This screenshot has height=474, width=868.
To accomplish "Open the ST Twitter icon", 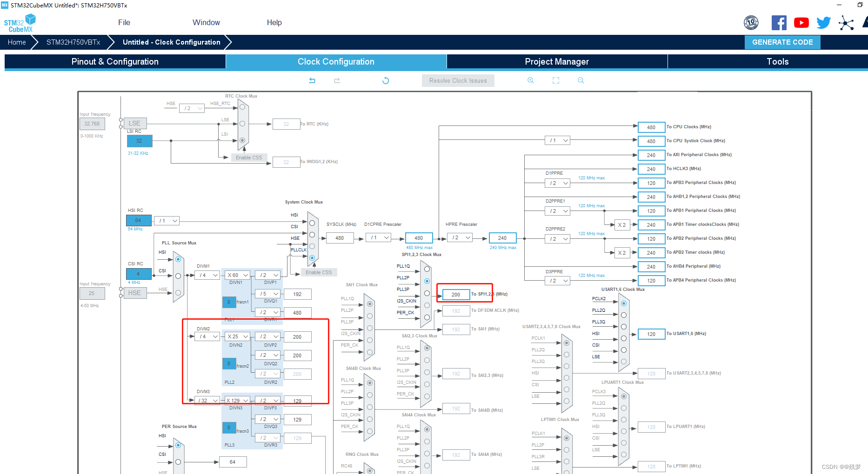I will pos(824,23).
